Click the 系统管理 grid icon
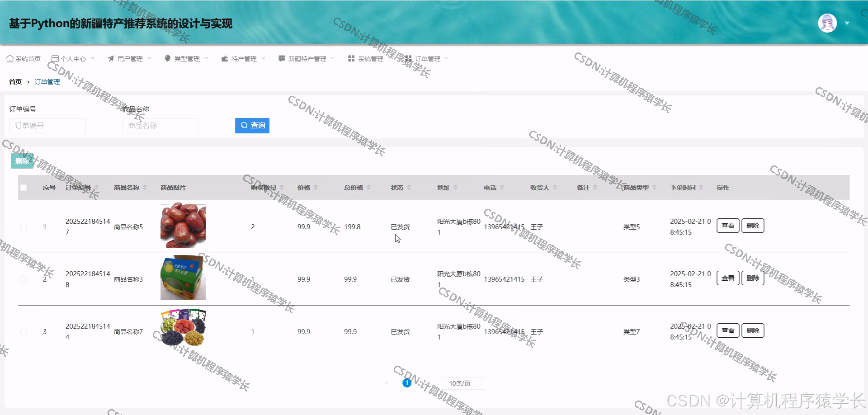 point(351,59)
